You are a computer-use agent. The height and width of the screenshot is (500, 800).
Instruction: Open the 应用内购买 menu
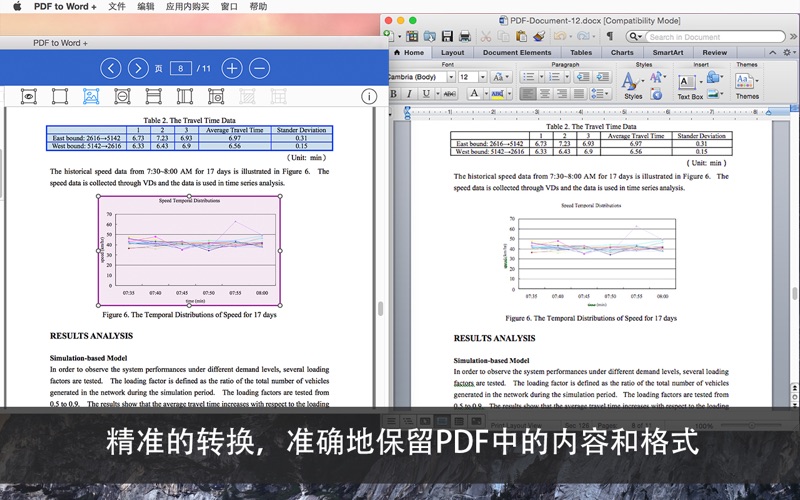click(187, 7)
